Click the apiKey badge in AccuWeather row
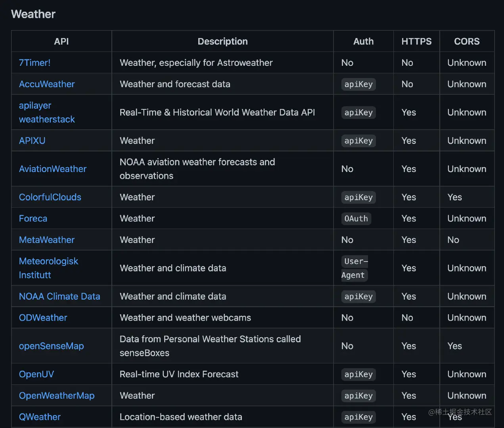 coord(358,84)
